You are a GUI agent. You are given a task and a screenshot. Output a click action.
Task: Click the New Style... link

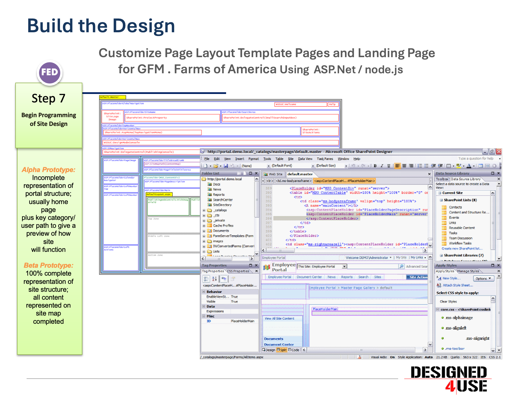pyautogui.click(x=452, y=278)
